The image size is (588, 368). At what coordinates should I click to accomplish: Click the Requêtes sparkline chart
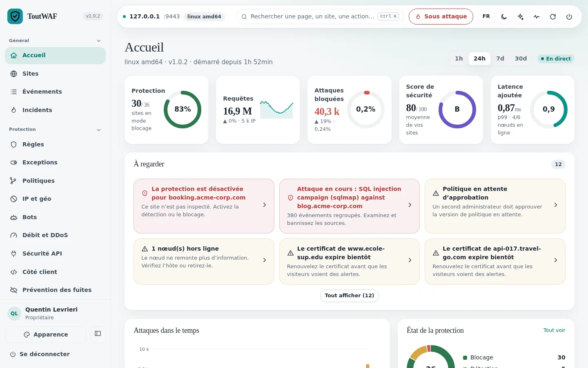276,110
